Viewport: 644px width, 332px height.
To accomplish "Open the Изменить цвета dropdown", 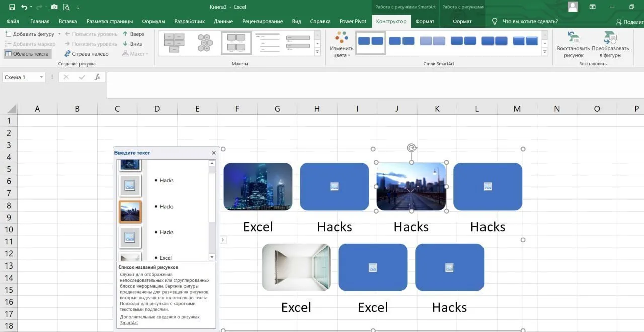I will point(342,44).
